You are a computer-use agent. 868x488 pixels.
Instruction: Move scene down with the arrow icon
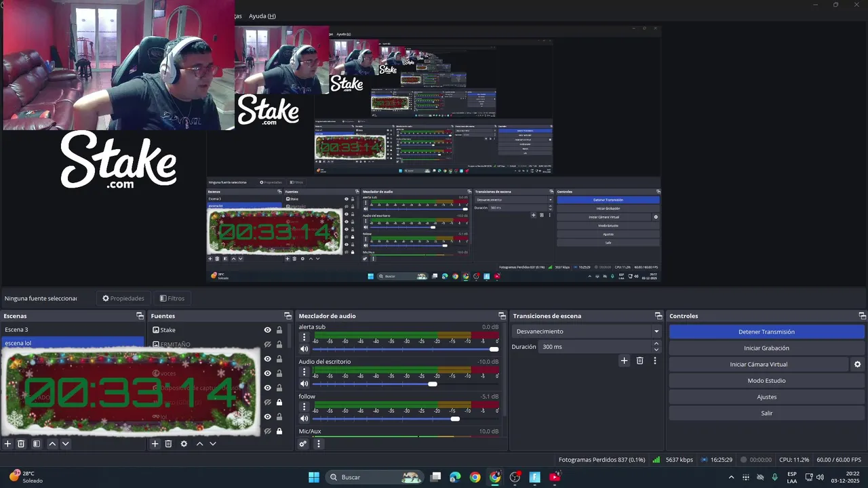point(65,444)
